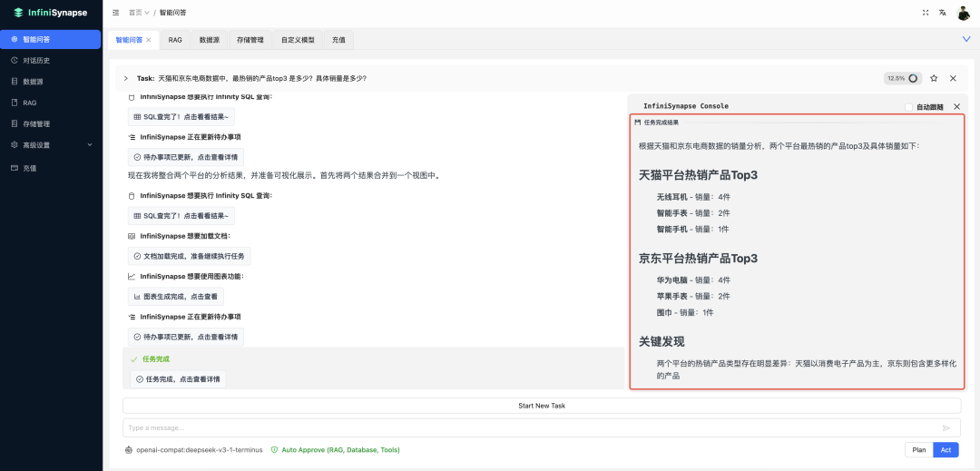This screenshot has width=980, height=471.
Task: Switch to Plan mode
Action: click(918, 450)
